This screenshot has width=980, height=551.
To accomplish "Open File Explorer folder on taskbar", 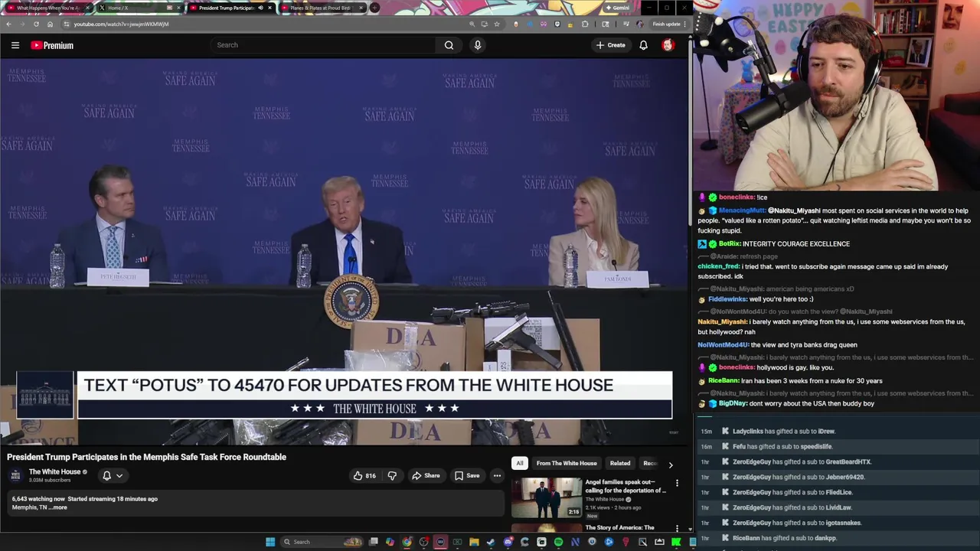I will (474, 542).
